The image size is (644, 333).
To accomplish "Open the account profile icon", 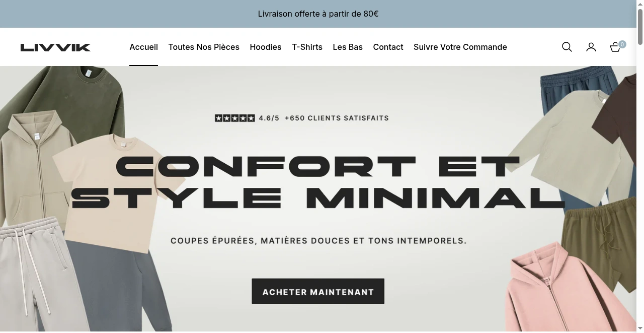I will (591, 47).
